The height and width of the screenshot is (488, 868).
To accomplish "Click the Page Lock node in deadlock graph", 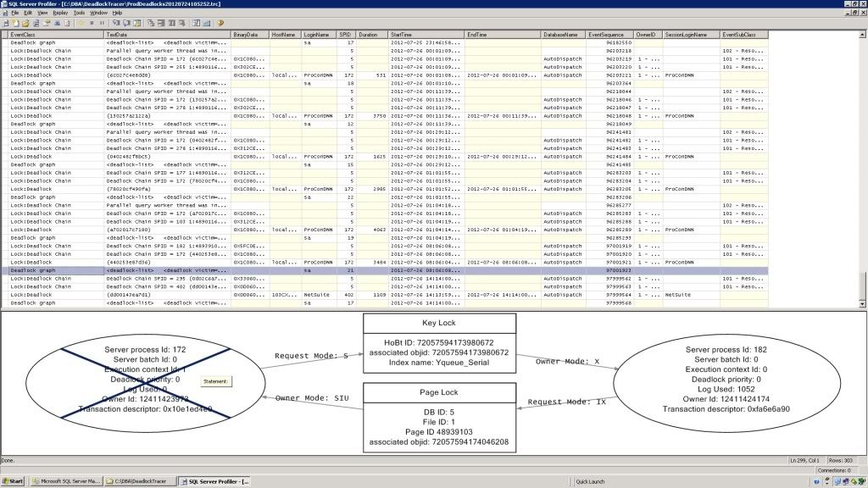I will click(x=440, y=418).
